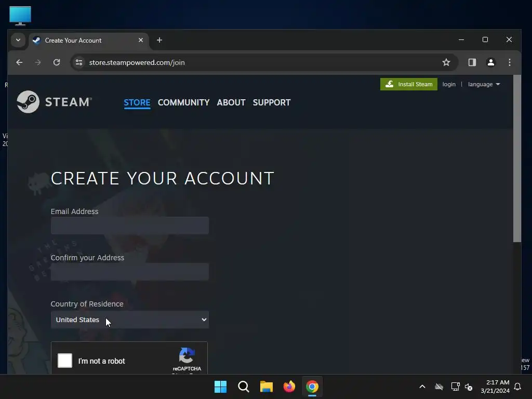Click the muted volume tray icon
532x399 pixels.
coord(469,387)
